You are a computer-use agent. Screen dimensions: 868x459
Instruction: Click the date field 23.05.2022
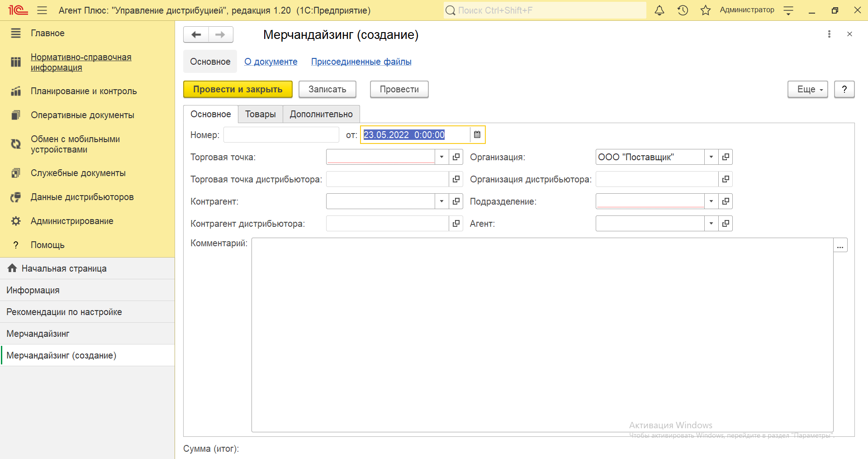coord(416,134)
